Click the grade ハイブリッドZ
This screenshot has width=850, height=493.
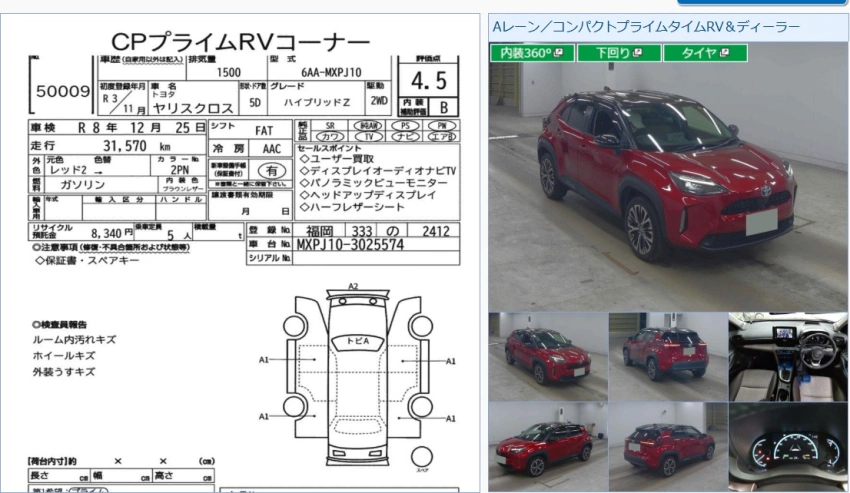tap(317, 102)
